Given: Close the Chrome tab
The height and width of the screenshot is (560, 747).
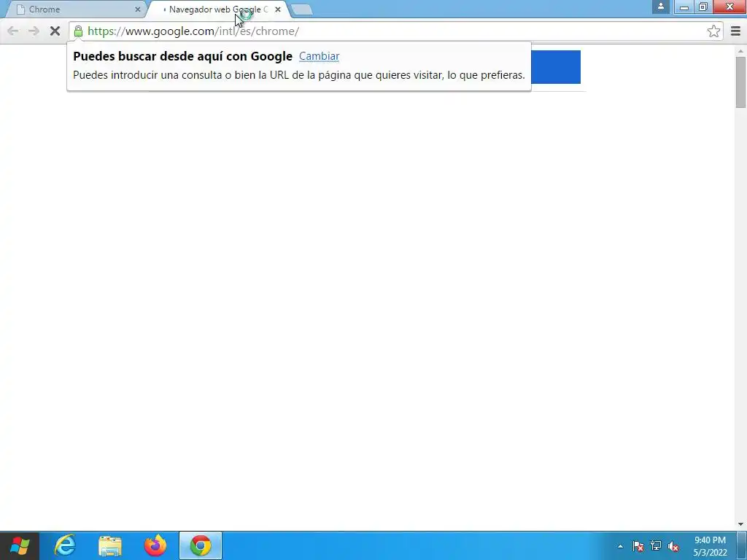Looking at the screenshot, I should click(x=138, y=9).
